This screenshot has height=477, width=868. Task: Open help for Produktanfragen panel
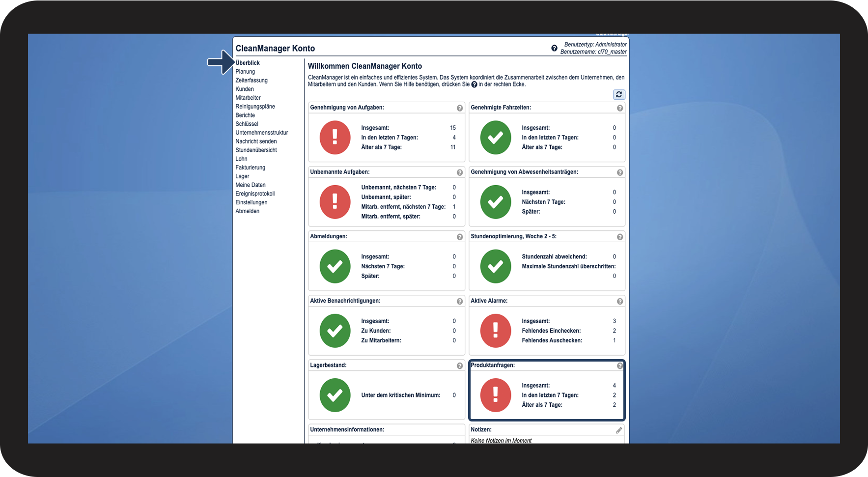coord(620,365)
